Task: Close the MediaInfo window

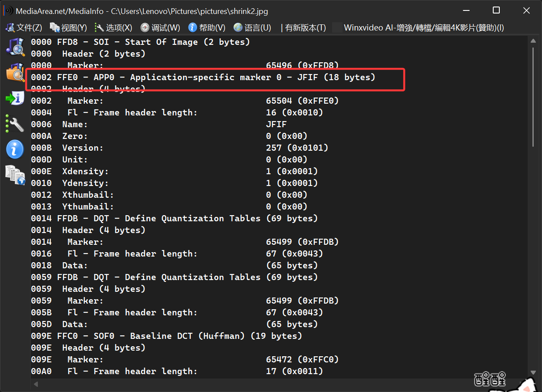Action: [526, 10]
